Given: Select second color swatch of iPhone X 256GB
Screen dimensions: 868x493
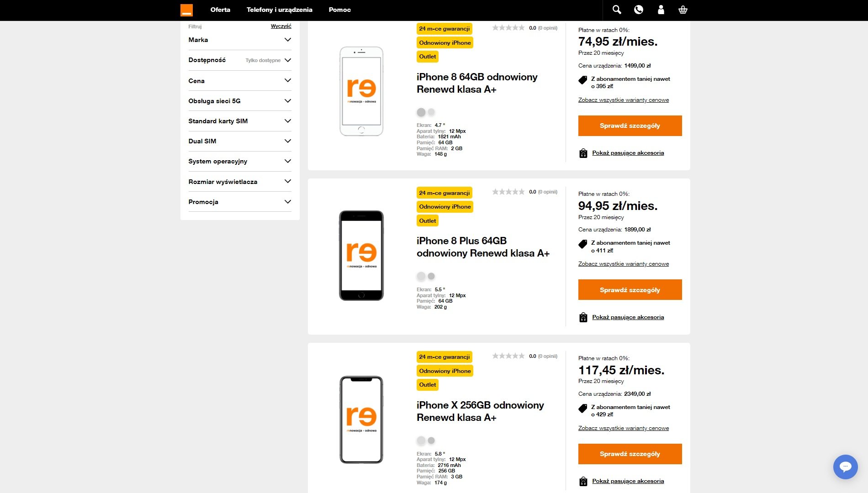Looking at the screenshot, I should click(431, 440).
